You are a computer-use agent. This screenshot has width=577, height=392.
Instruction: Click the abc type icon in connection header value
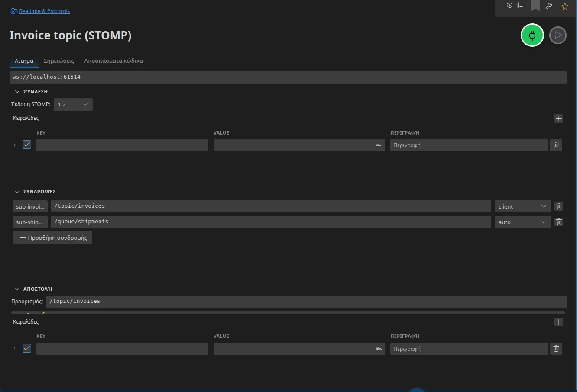[379, 145]
